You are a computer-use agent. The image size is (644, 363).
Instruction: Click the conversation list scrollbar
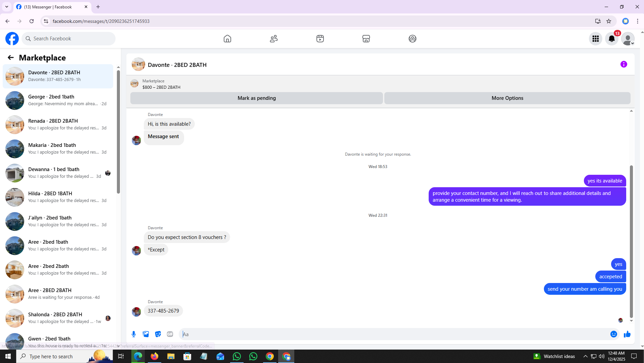pos(118,131)
